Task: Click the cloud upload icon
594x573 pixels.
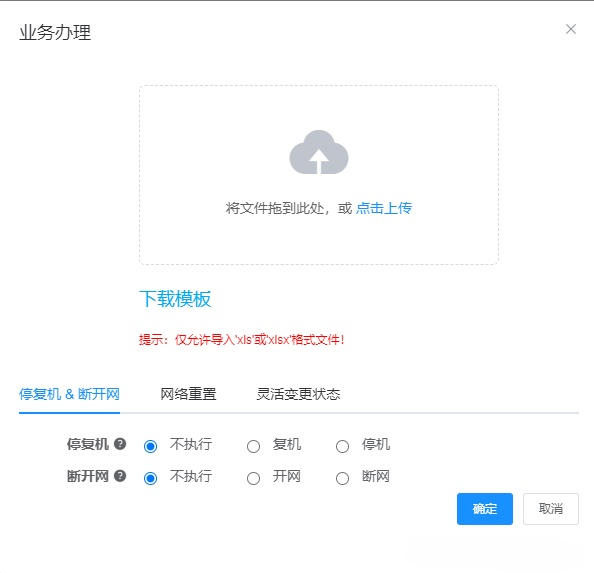Action: click(319, 152)
